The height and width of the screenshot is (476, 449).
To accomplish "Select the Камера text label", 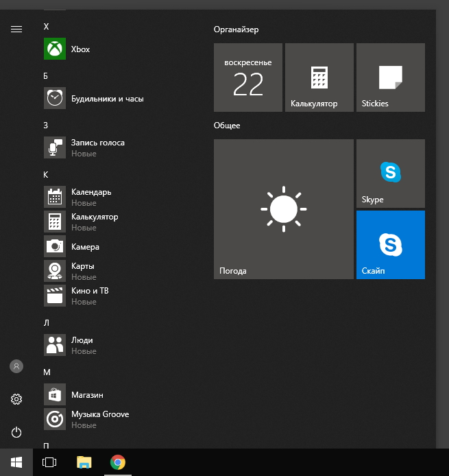I will tap(85, 247).
